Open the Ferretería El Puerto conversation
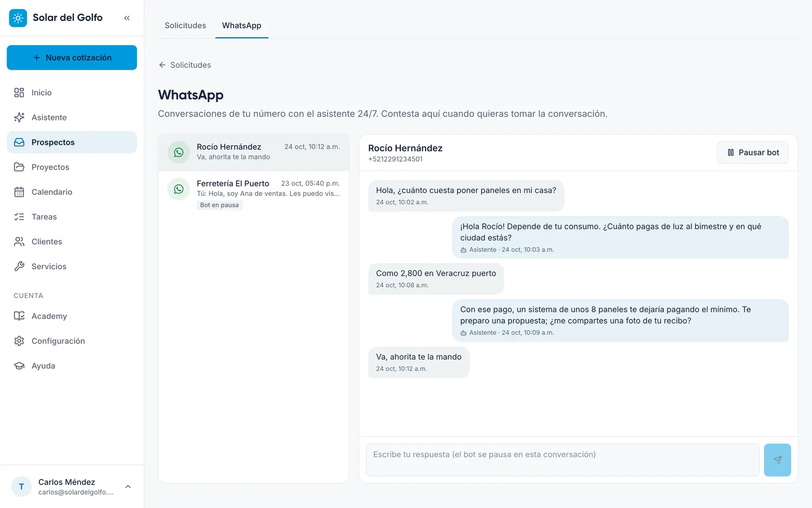The height and width of the screenshot is (508, 812). coord(254,194)
